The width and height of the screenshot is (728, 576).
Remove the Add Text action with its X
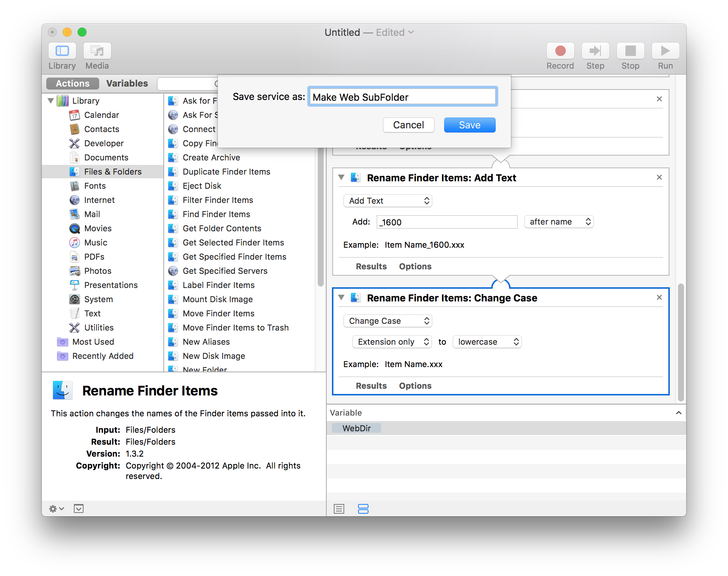point(659,178)
